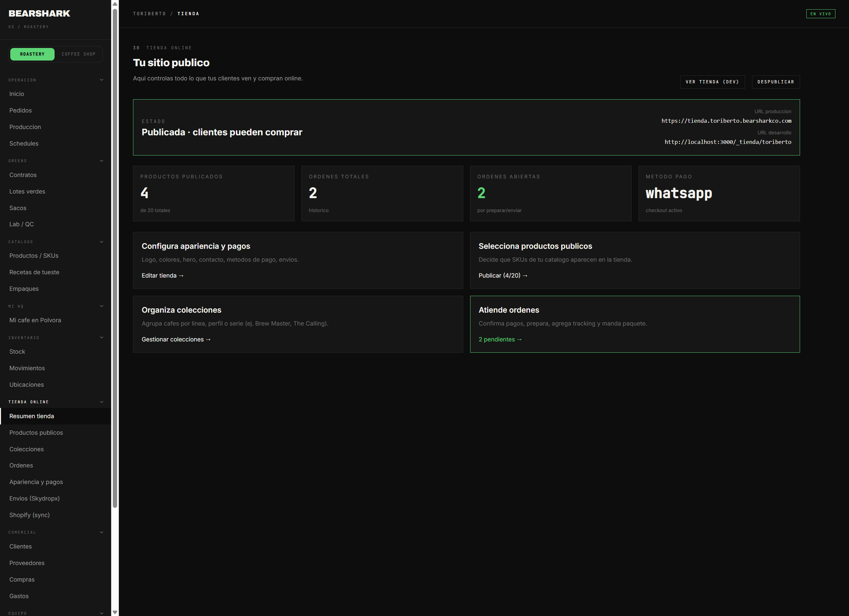849x616 pixels.
Task: Open Productos publicos page
Action: click(55, 433)
